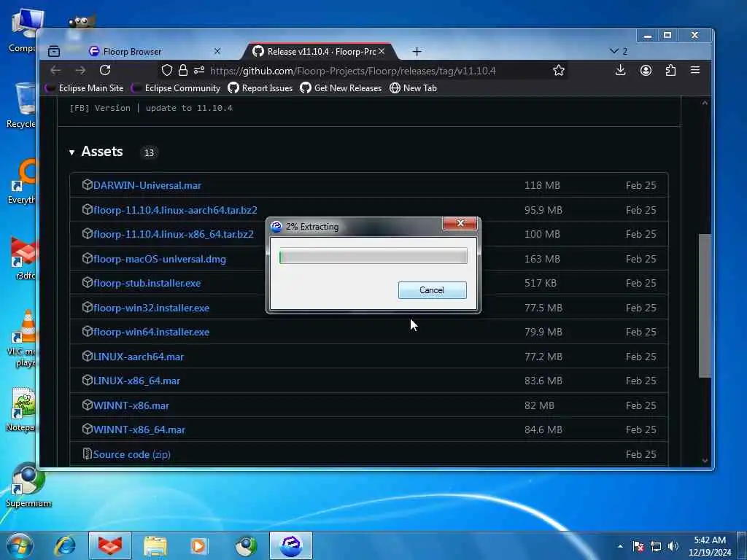Click the network tray icon
747x560 pixels.
[656, 546]
